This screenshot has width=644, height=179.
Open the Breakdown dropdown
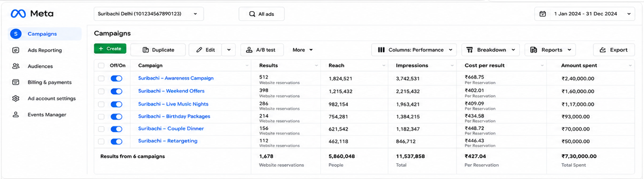[x=491, y=50]
